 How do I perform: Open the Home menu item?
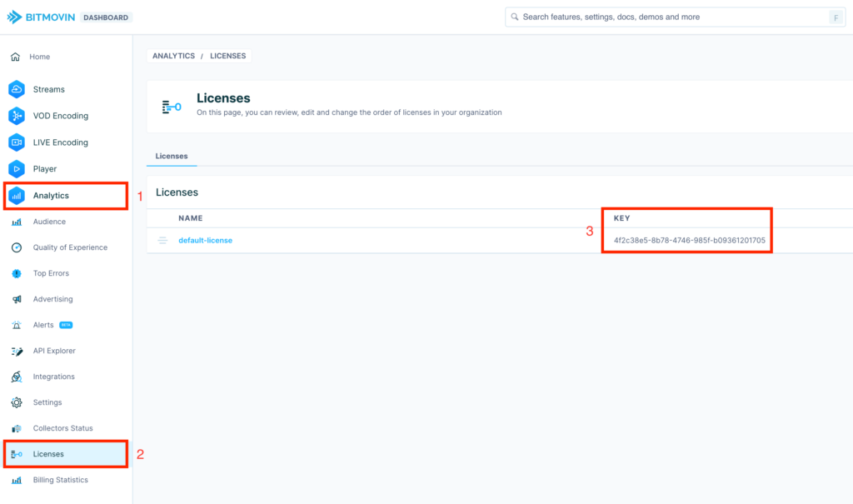click(40, 57)
